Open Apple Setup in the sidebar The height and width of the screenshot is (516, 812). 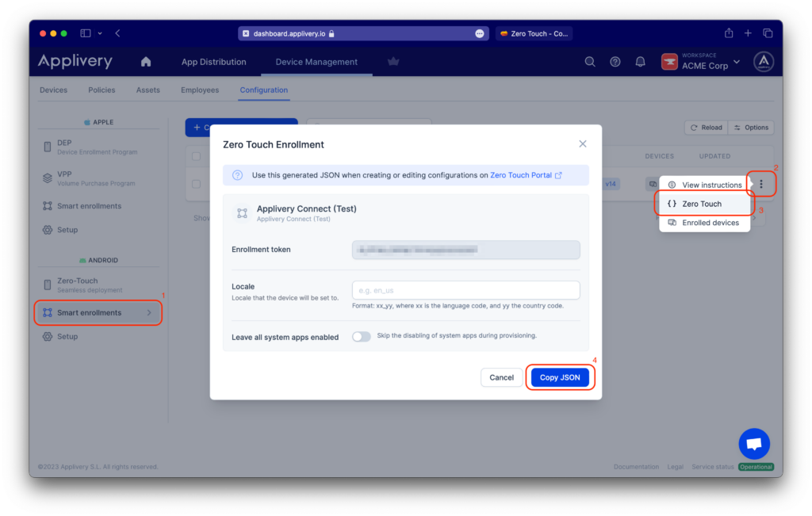point(98,230)
